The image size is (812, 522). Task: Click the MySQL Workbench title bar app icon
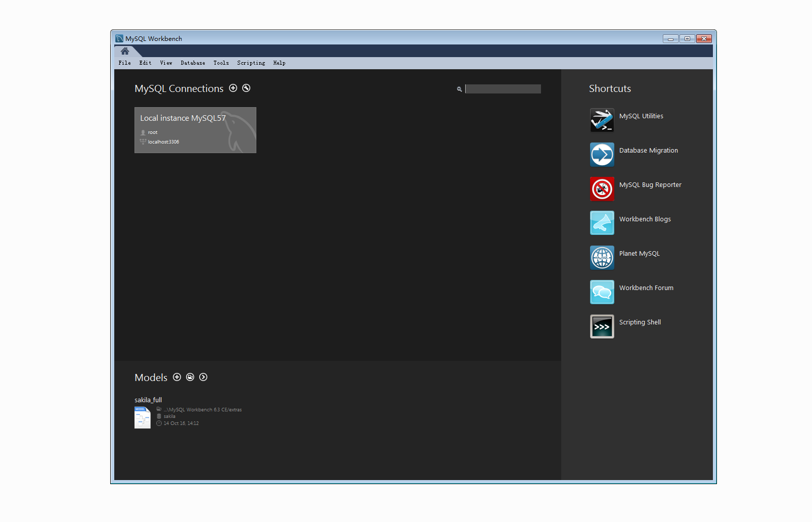(119, 38)
